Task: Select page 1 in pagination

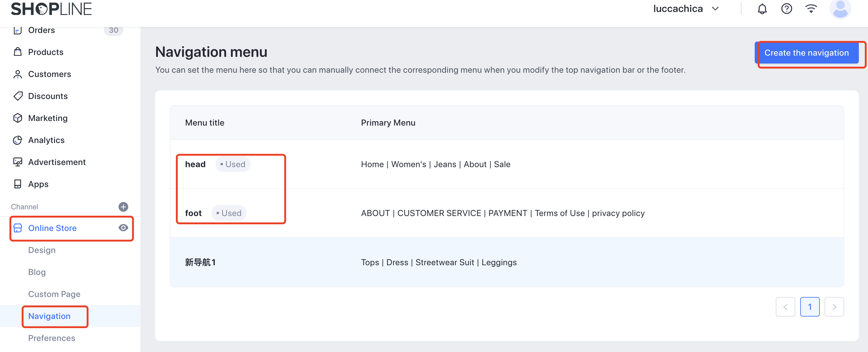Action: (809, 307)
